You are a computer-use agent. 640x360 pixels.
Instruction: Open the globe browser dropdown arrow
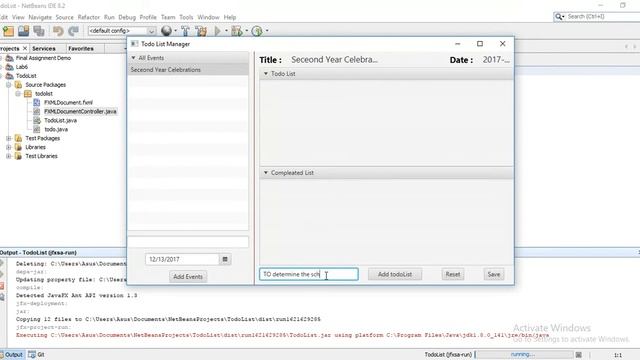[176, 31]
